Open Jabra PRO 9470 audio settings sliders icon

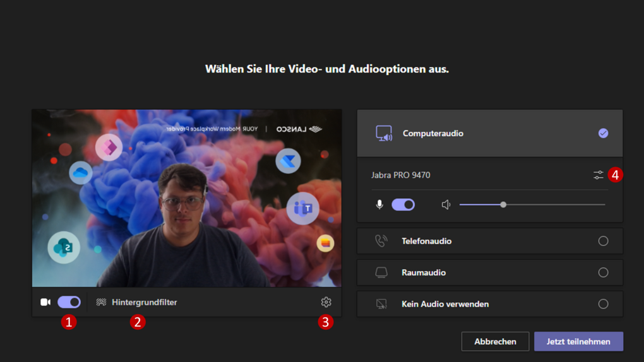(599, 175)
